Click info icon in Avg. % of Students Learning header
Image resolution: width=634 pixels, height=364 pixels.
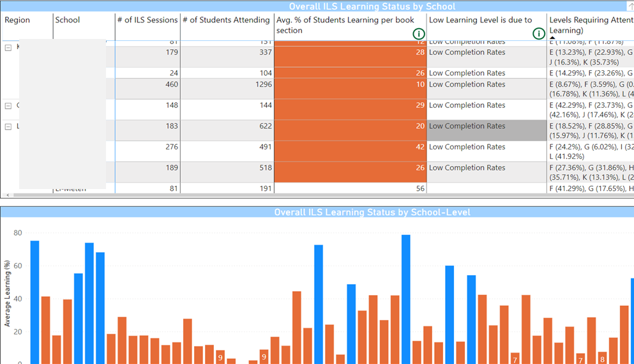[418, 34]
